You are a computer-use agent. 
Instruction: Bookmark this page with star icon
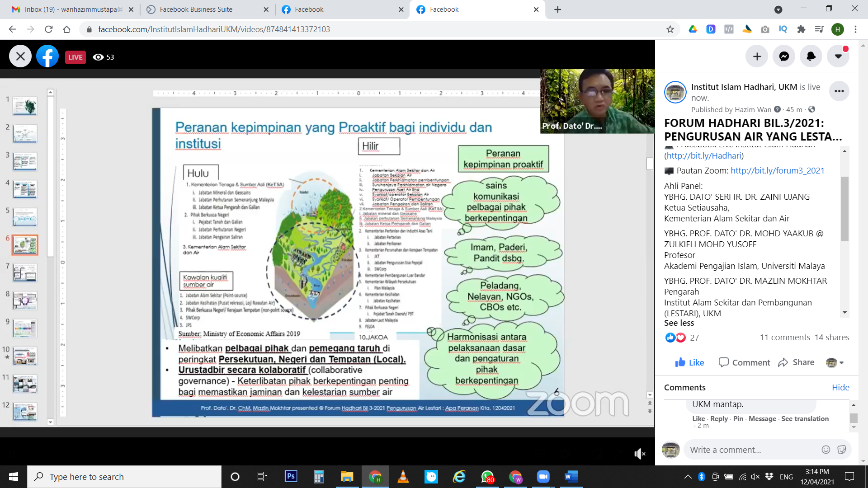pos(670,29)
